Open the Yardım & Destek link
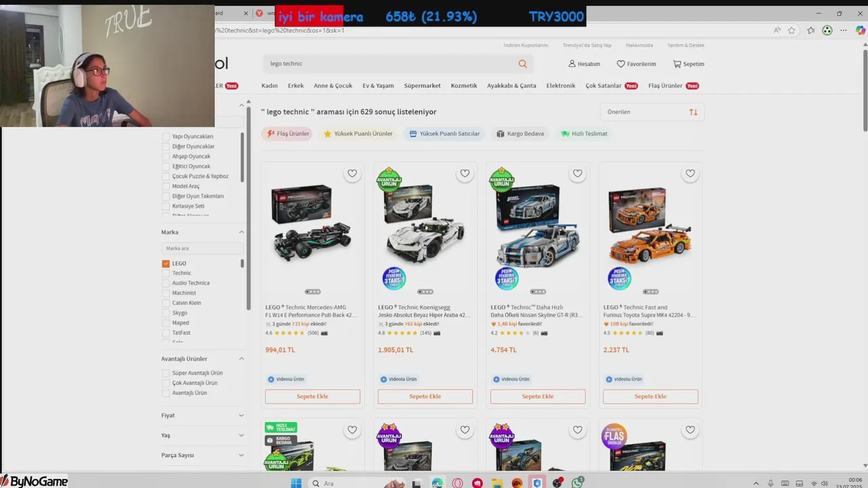This screenshot has height=488, width=868. 686,45
